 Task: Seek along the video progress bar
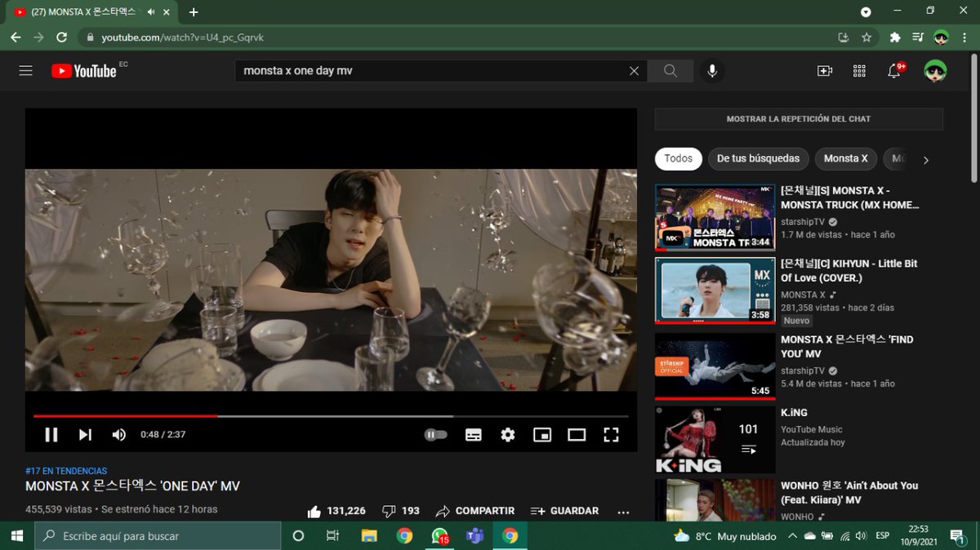click(x=331, y=416)
